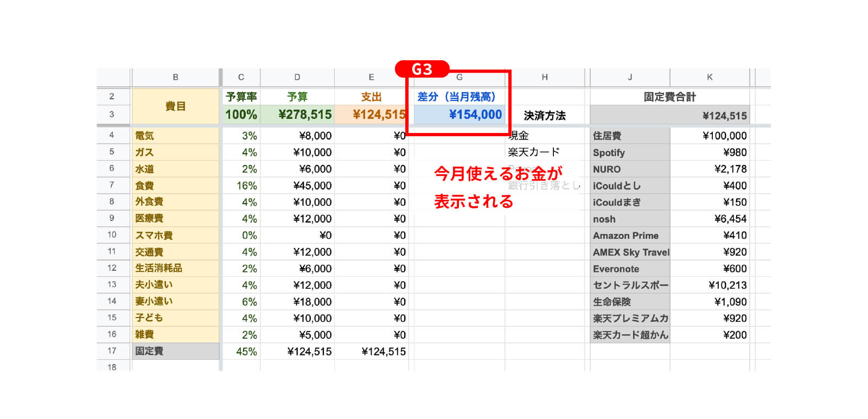Click the 楽天カード payment method cell
This screenshot has width=868, height=419.
[x=545, y=153]
